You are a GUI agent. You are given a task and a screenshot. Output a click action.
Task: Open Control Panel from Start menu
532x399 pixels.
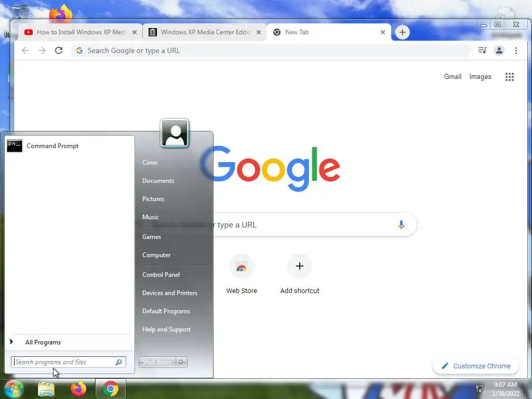[x=161, y=275]
